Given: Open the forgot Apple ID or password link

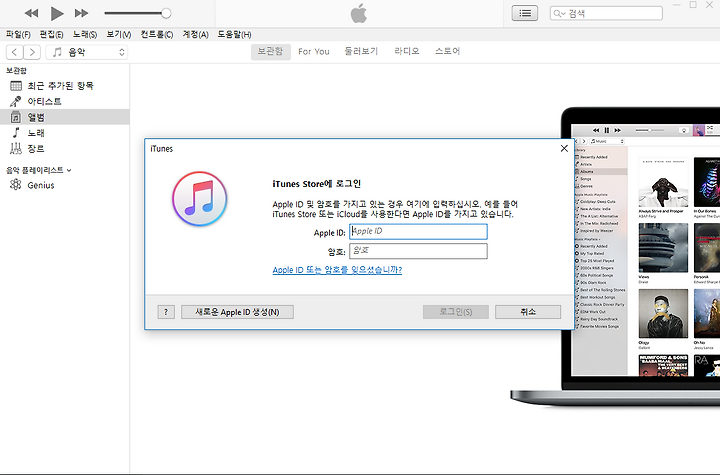Looking at the screenshot, I should pyautogui.click(x=337, y=270).
